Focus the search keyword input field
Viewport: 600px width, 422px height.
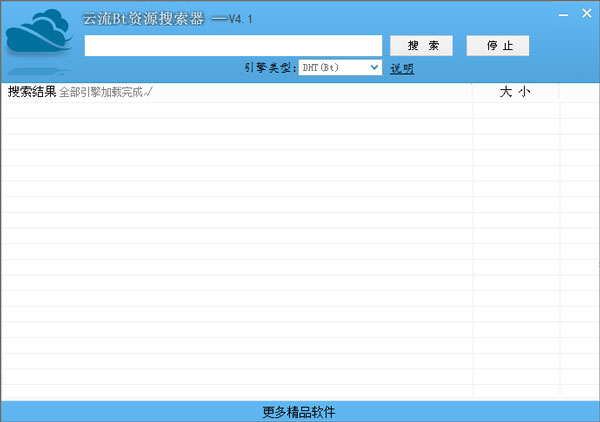233,46
